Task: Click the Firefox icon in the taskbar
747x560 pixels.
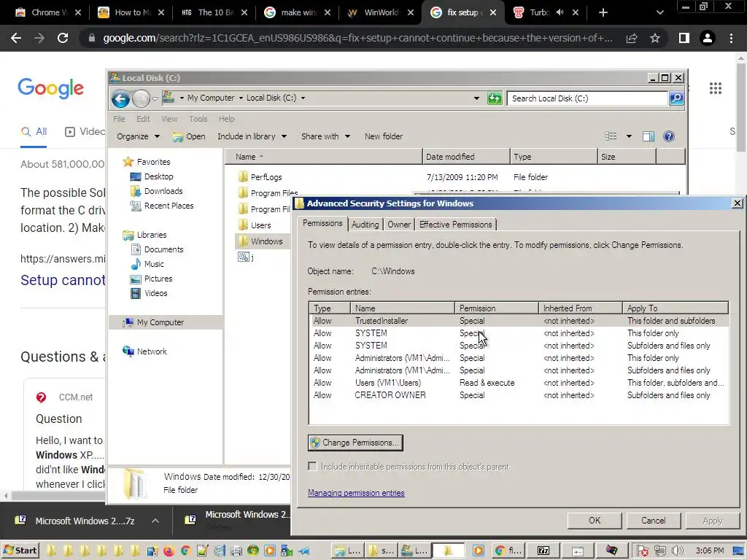Action: point(169,551)
